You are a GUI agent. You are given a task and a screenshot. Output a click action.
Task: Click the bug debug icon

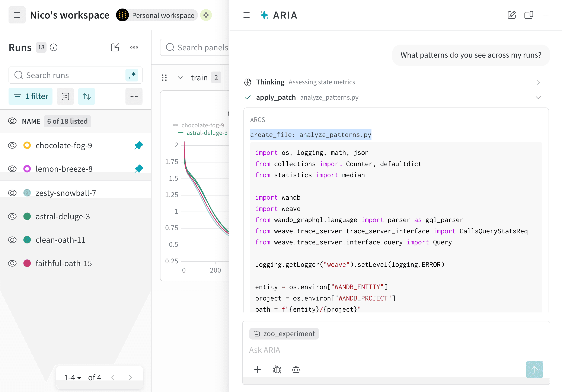[x=277, y=369]
